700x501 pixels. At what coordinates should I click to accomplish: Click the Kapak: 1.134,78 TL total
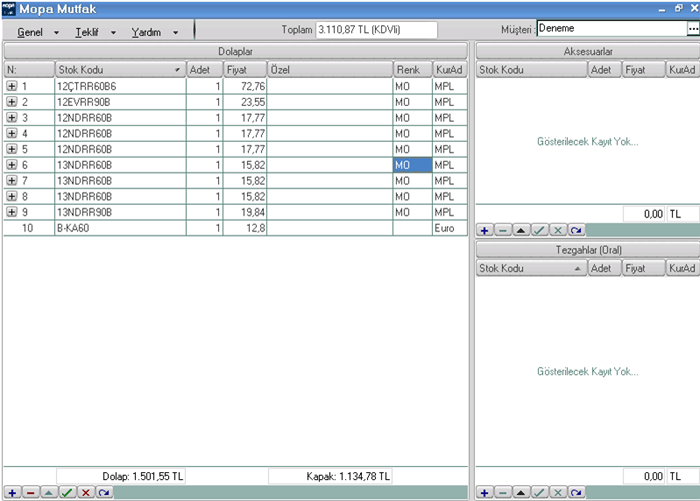[330, 476]
